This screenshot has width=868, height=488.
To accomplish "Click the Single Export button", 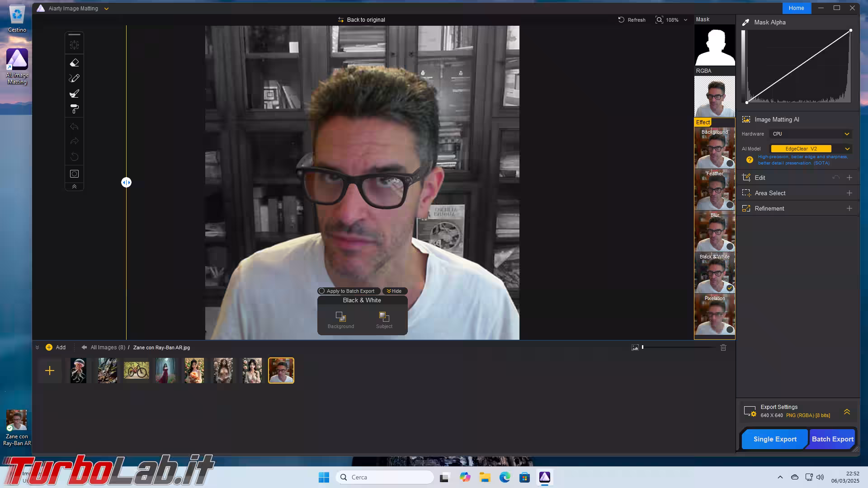I will (x=774, y=439).
